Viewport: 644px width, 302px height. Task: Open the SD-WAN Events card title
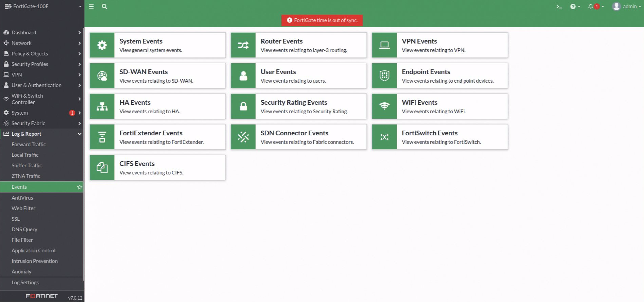(x=144, y=72)
